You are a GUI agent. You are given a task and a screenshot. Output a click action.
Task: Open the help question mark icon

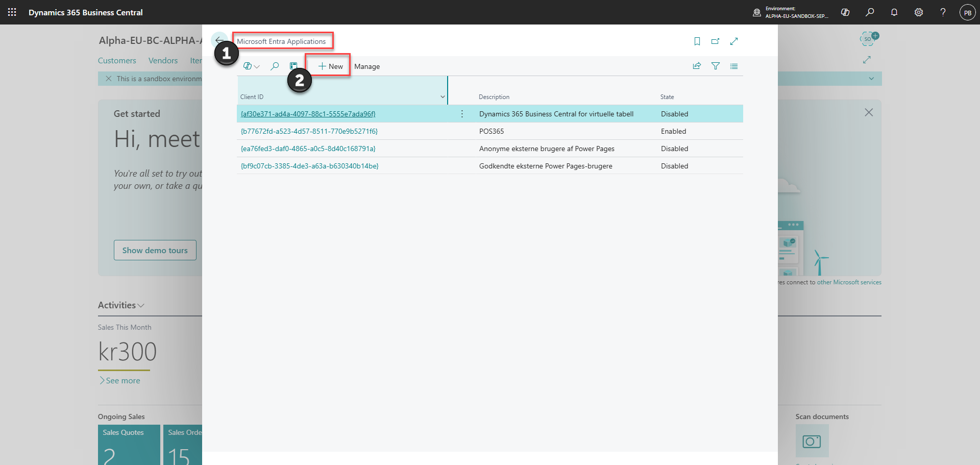(943, 12)
